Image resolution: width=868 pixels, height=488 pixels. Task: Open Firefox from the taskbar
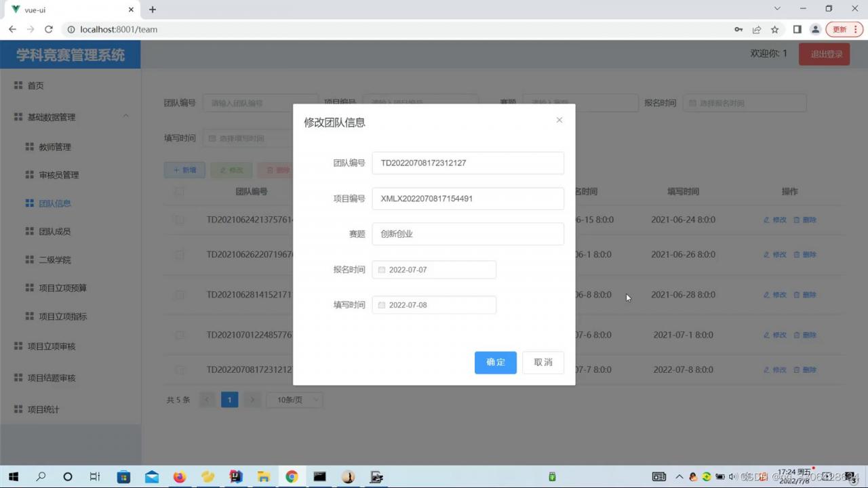point(179,476)
